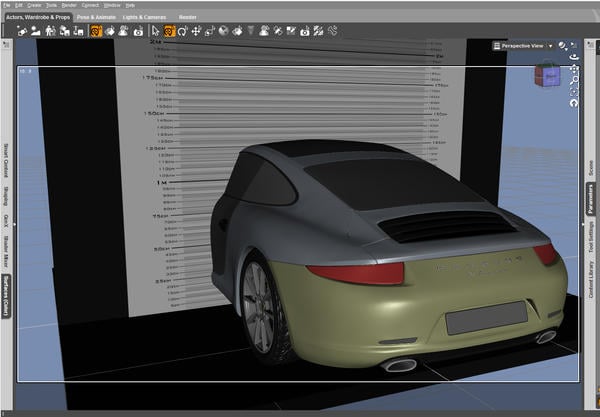Switch to Lights & Cameras tab
The width and height of the screenshot is (600, 417).
pos(144,17)
